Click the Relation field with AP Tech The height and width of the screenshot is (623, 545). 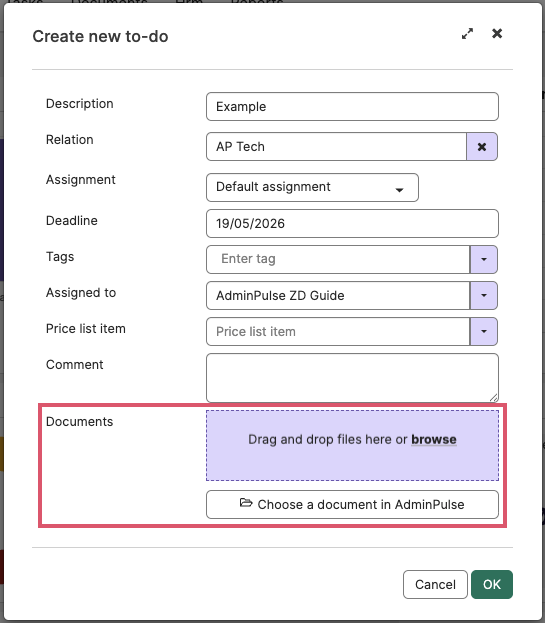coord(336,147)
